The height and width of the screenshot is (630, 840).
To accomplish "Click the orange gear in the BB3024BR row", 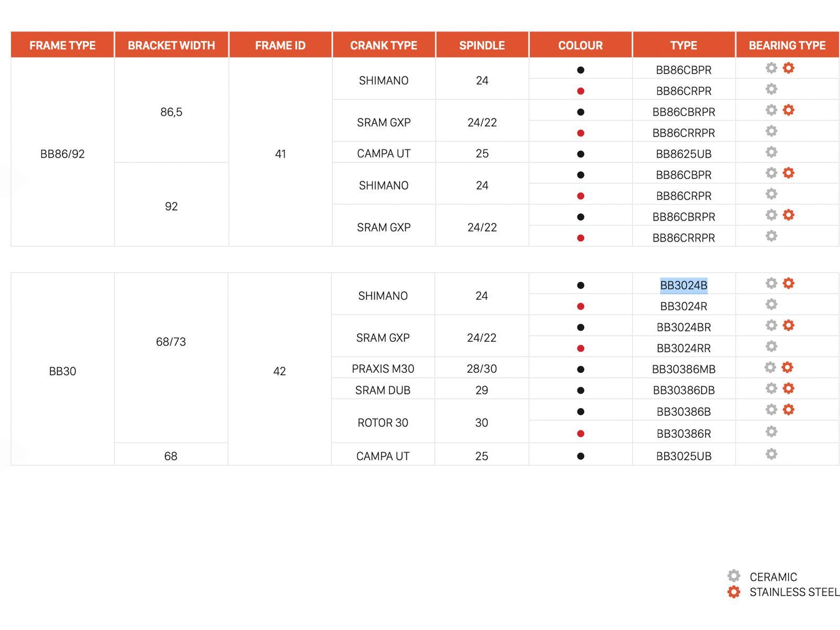I will click(x=788, y=325).
